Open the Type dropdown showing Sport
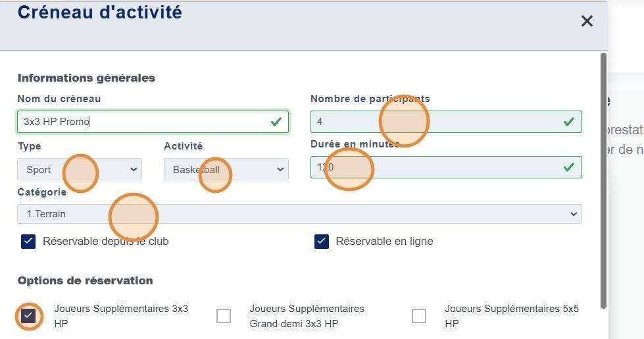The width and height of the screenshot is (644, 339). [x=80, y=170]
